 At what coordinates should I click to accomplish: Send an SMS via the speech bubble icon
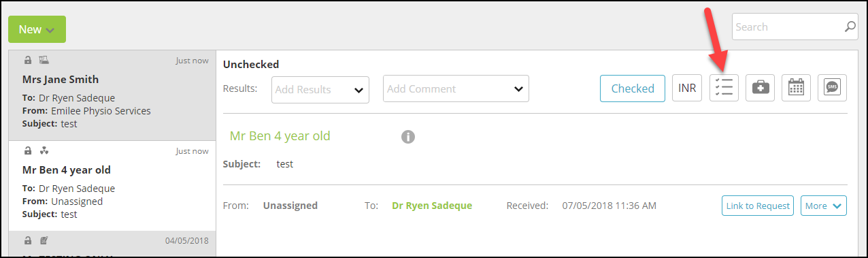pyautogui.click(x=832, y=88)
